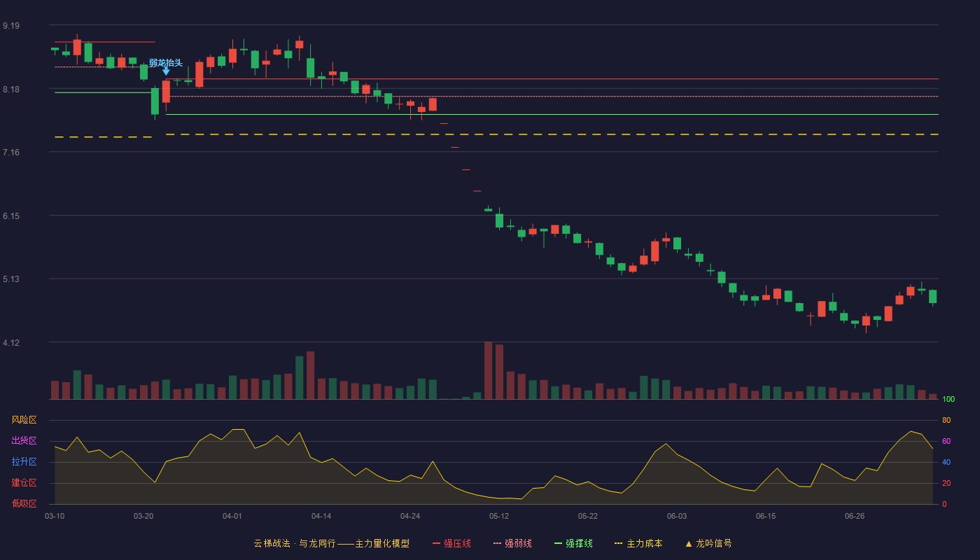Screen dimensions: 980x560
Task: Click the red 强压线 legend line marker
Action: (436, 544)
